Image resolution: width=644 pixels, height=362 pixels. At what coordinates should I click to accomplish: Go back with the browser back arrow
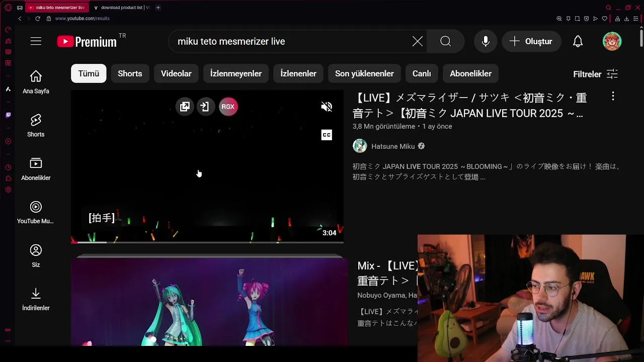coord(20,19)
